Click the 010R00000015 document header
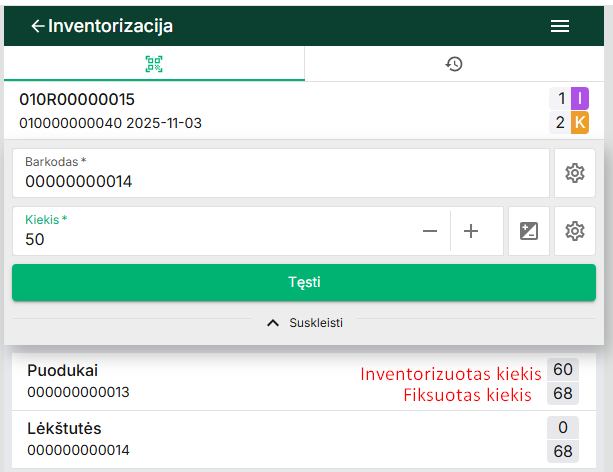 (x=77, y=100)
